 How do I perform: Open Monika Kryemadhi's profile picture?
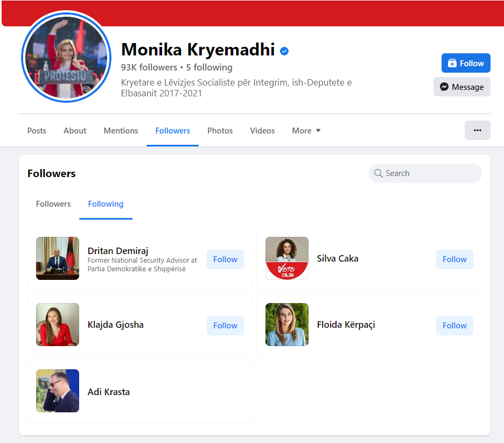[x=66, y=57]
